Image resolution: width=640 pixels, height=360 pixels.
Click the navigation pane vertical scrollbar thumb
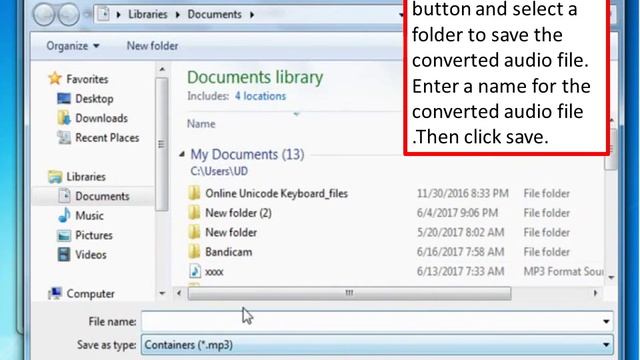(162, 144)
